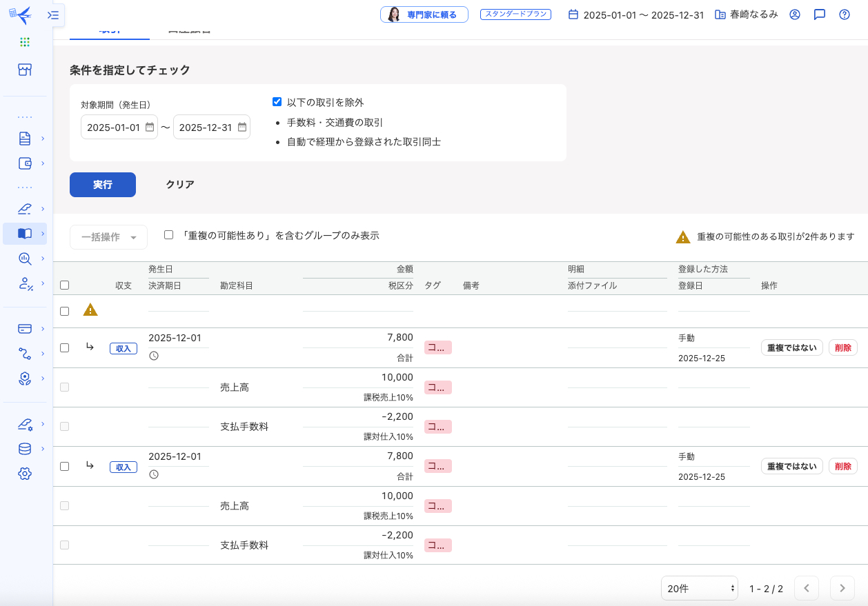
Task: Click the start date field 2025-01-01
Action: [114, 128]
